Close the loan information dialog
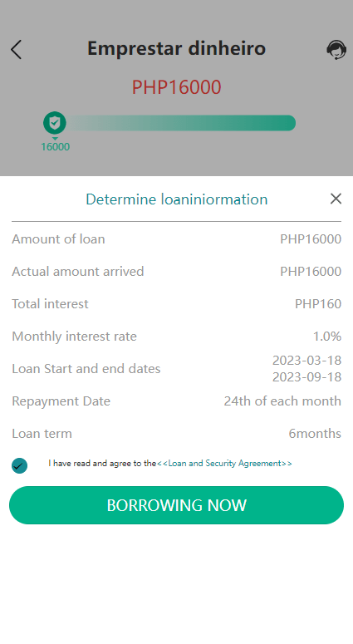 pyautogui.click(x=336, y=199)
